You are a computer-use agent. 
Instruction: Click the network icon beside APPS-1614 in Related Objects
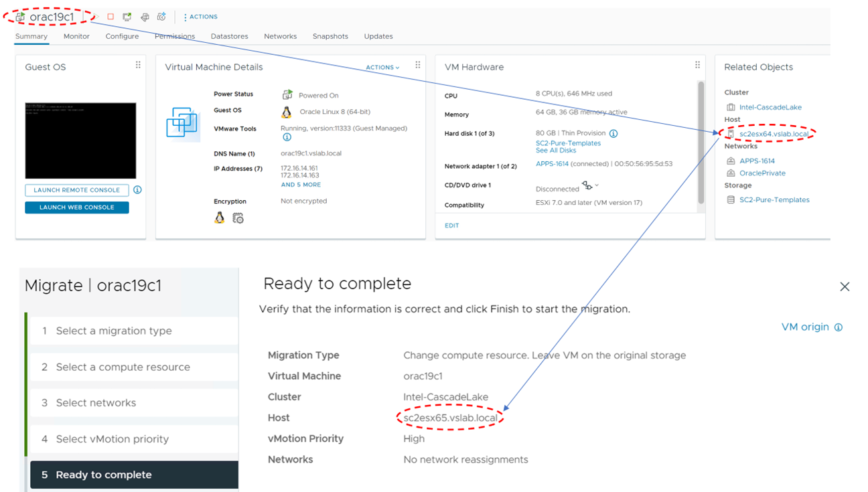click(731, 161)
